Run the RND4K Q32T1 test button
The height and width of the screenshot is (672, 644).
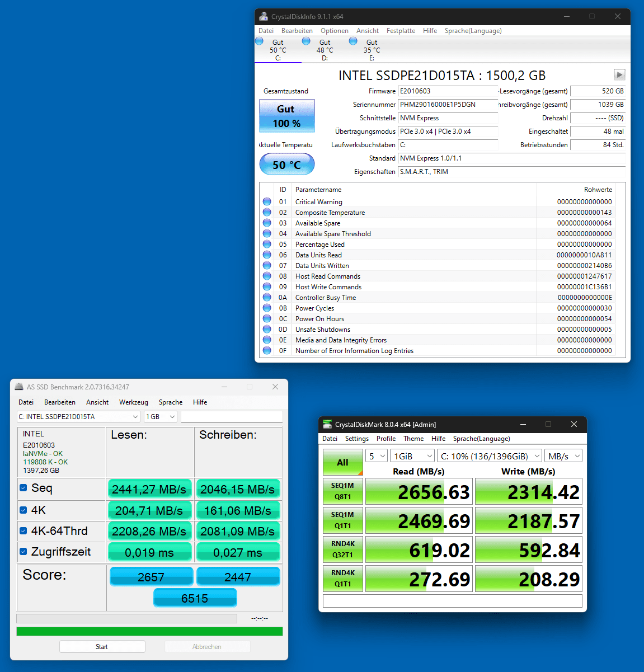(342, 549)
